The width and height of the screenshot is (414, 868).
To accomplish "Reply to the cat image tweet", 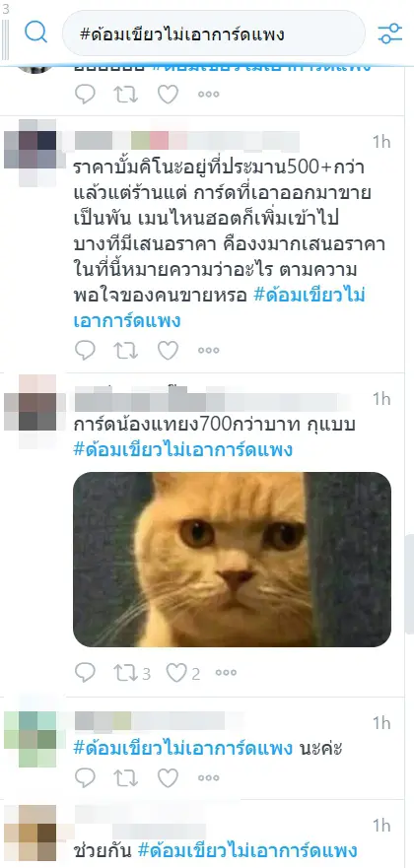I will pyautogui.click(x=85, y=673).
